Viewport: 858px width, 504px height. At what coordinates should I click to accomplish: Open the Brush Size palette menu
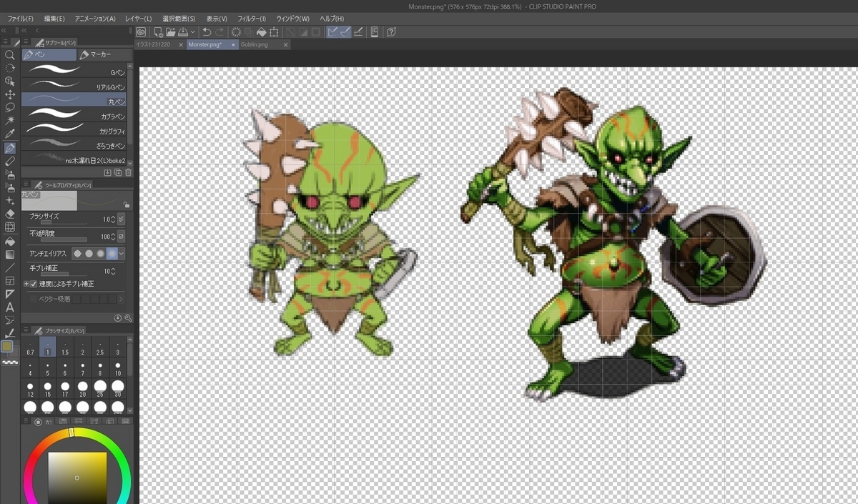(x=26, y=330)
